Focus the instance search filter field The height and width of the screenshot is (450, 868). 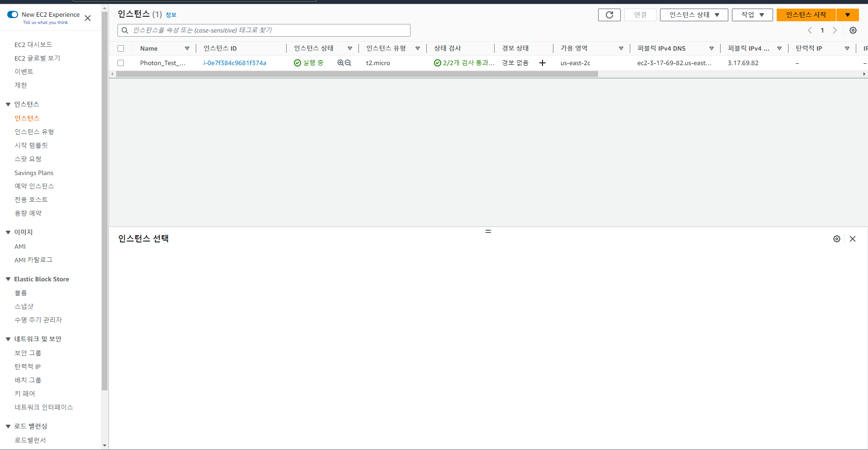coord(264,30)
